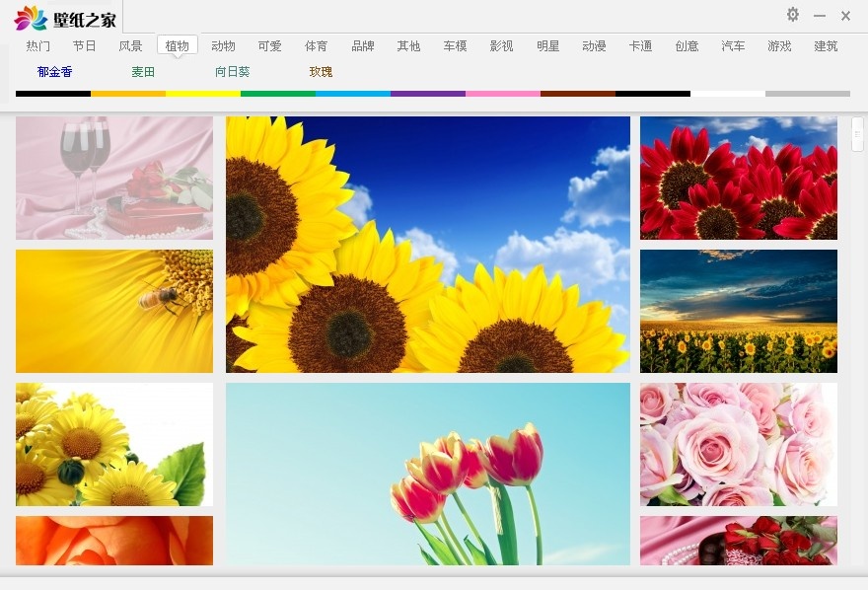Pick the orange color swatch

click(x=128, y=94)
